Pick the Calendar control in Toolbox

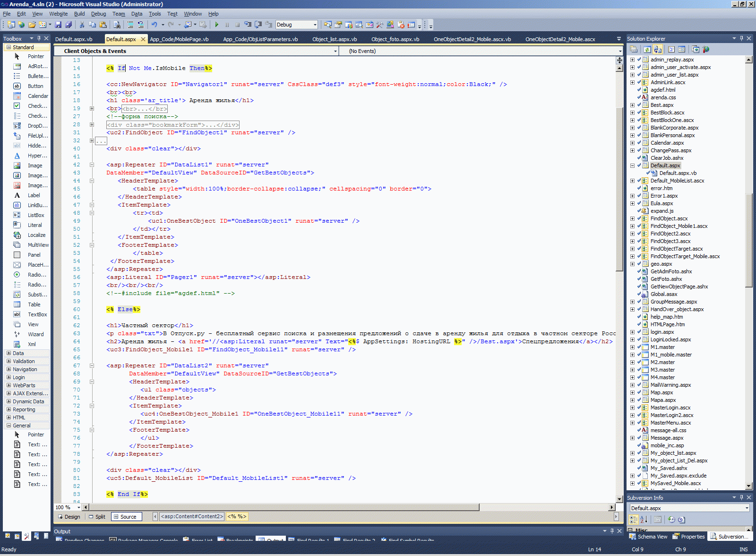(x=37, y=96)
